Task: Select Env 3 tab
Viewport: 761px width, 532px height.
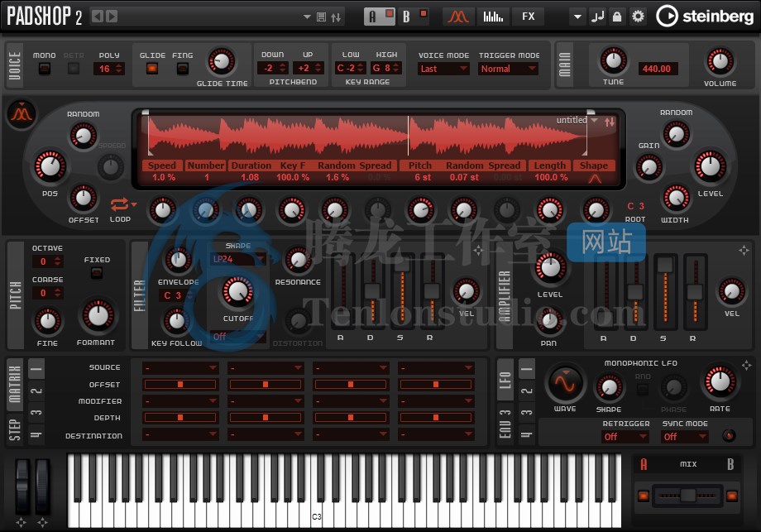Action: tap(505, 424)
